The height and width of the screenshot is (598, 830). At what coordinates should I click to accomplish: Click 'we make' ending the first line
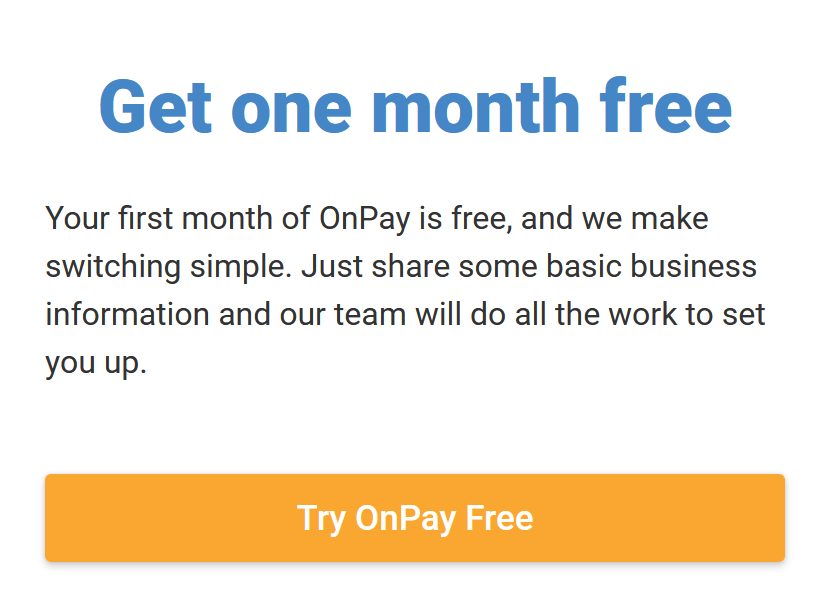tap(645, 218)
